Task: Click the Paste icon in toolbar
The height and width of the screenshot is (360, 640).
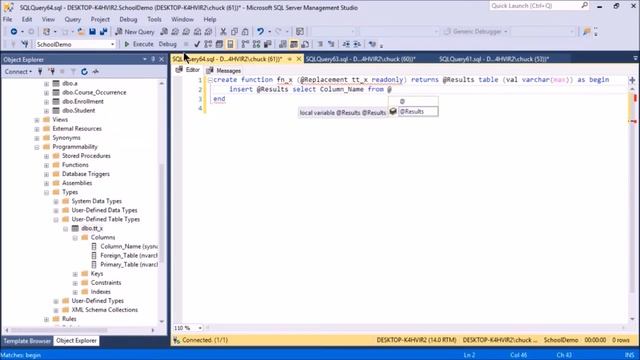Action: click(x=245, y=31)
